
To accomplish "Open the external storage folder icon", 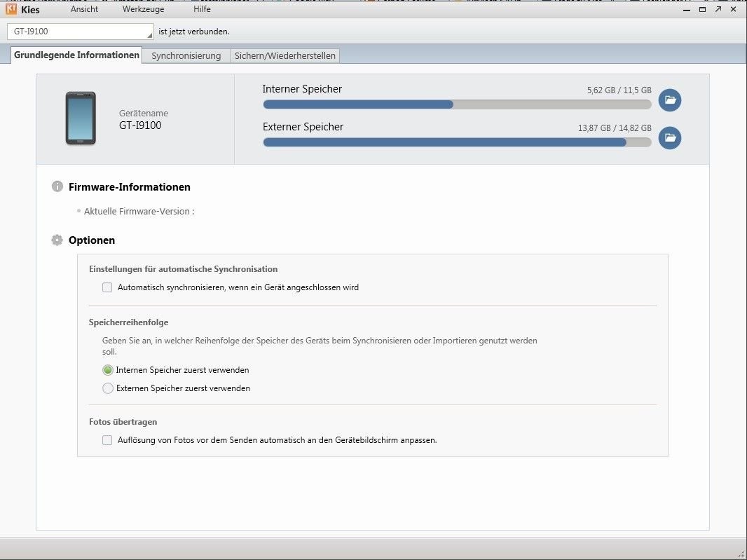I will pyautogui.click(x=670, y=138).
